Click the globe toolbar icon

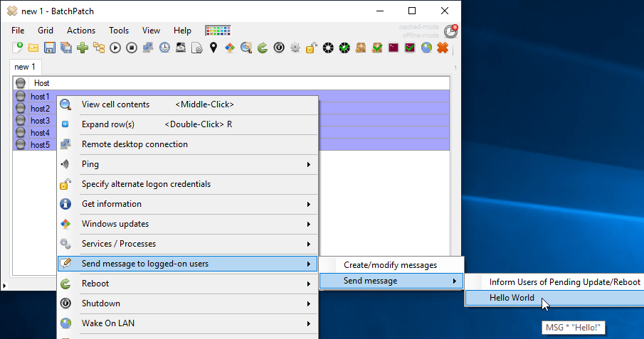(426, 48)
